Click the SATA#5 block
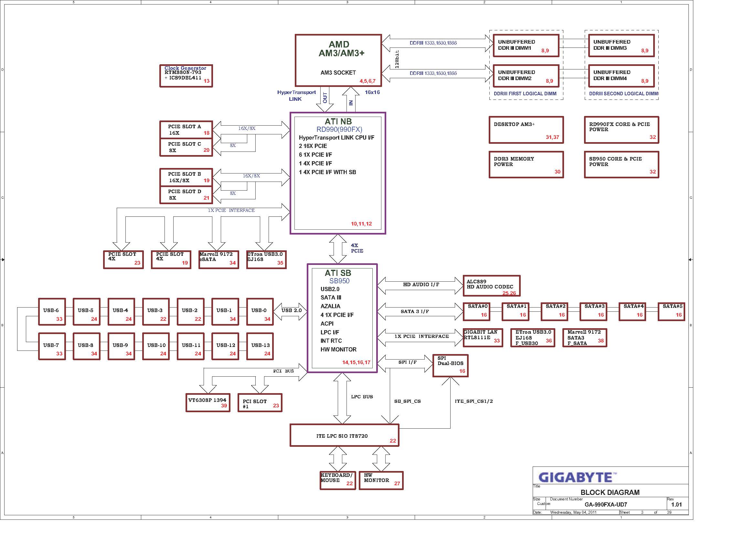The width and height of the screenshot is (756, 534). click(671, 312)
